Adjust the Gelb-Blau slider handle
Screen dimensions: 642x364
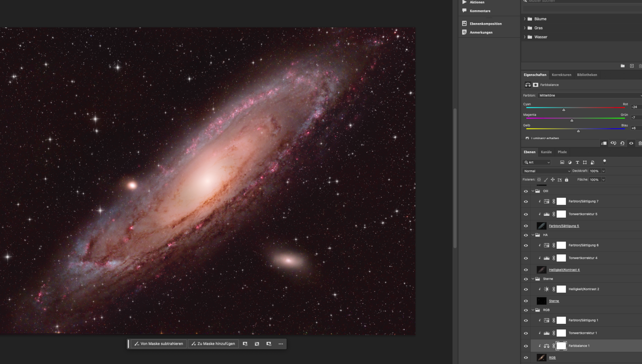pos(578,131)
